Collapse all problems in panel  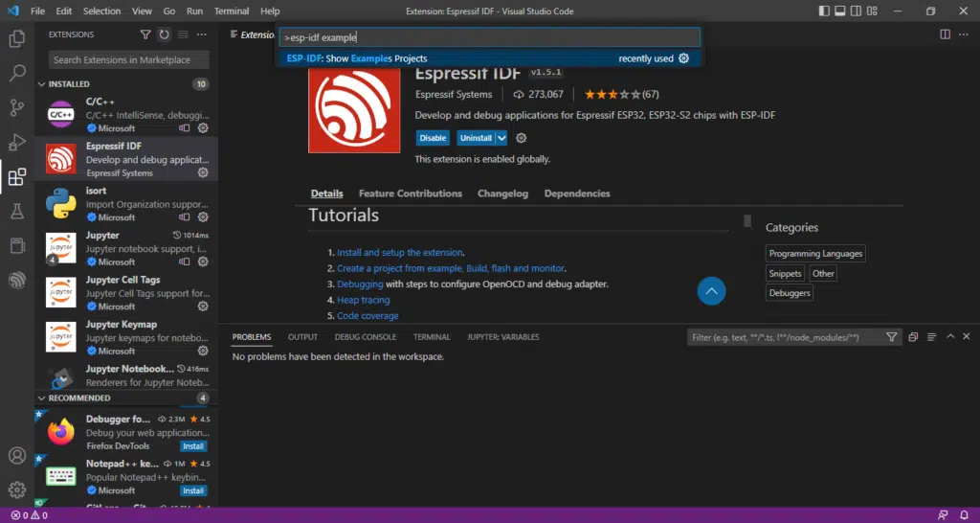pyautogui.click(x=913, y=337)
